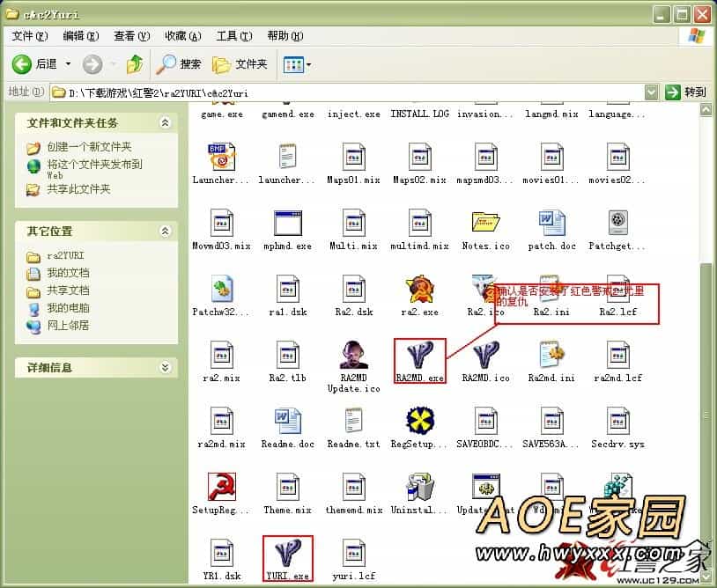This screenshot has width=717, height=588.
Task: Expand the 详细信息 panel
Action: [x=165, y=368]
